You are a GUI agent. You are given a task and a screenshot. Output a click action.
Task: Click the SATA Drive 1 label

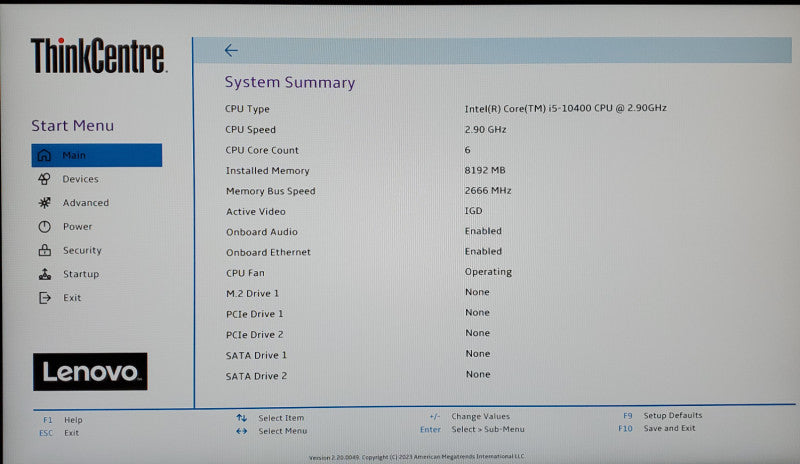[x=256, y=355]
